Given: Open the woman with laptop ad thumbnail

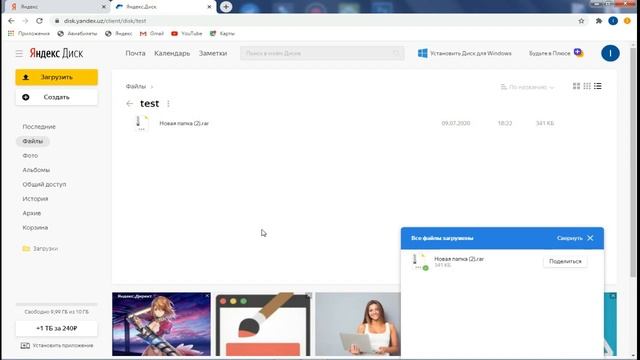Looking at the screenshot, I should (x=358, y=324).
